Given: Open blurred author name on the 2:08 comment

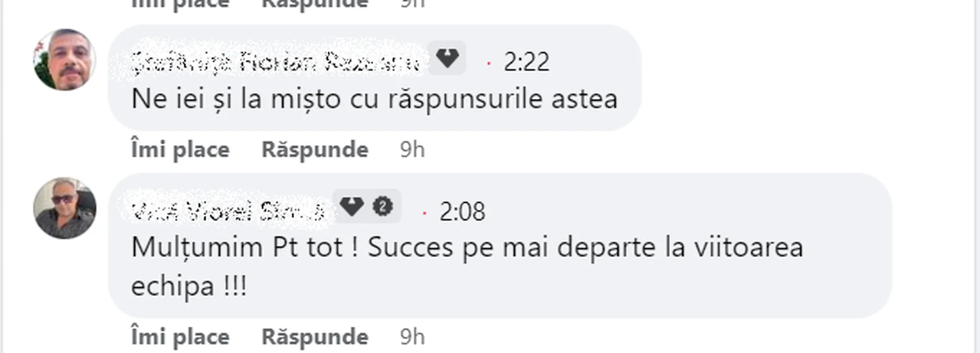Looking at the screenshot, I should pyautogui.click(x=227, y=211).
